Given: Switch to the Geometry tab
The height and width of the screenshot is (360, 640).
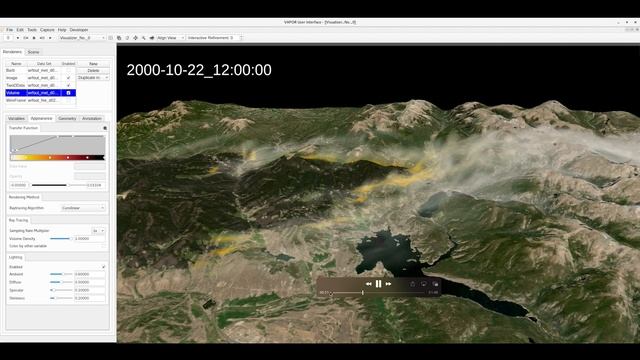Looking at the screenshot, I should [67, 118].
